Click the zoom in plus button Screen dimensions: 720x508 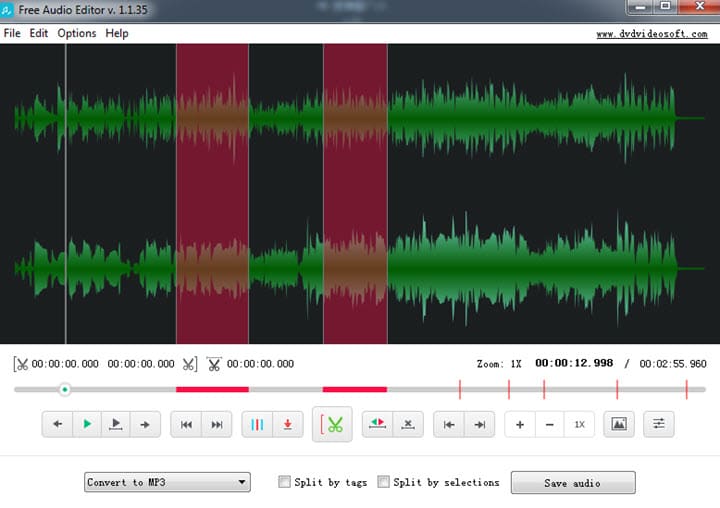pyautogui.click(x=520, y=425)
